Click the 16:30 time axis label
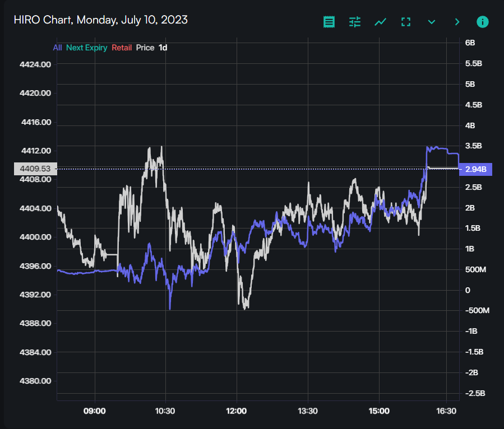The width and height of the screenshot is (504, 429). point(446,411)
